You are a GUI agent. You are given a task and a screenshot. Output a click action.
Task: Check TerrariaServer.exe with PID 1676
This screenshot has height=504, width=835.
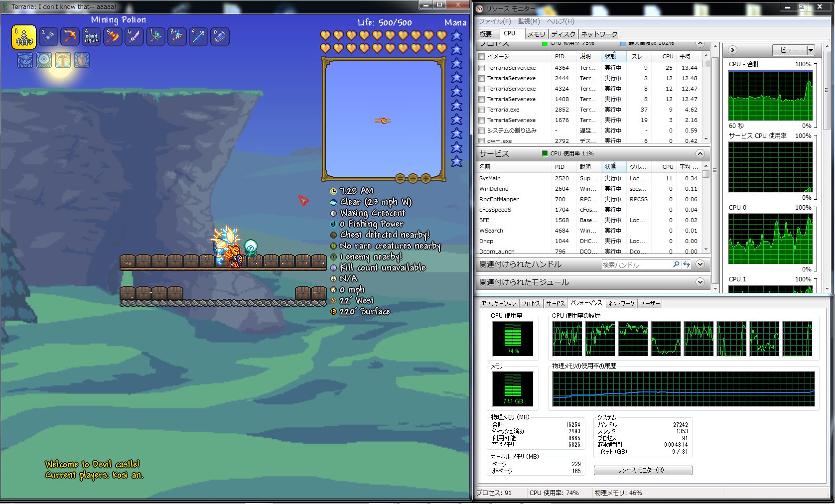click(x=482, y=120)
